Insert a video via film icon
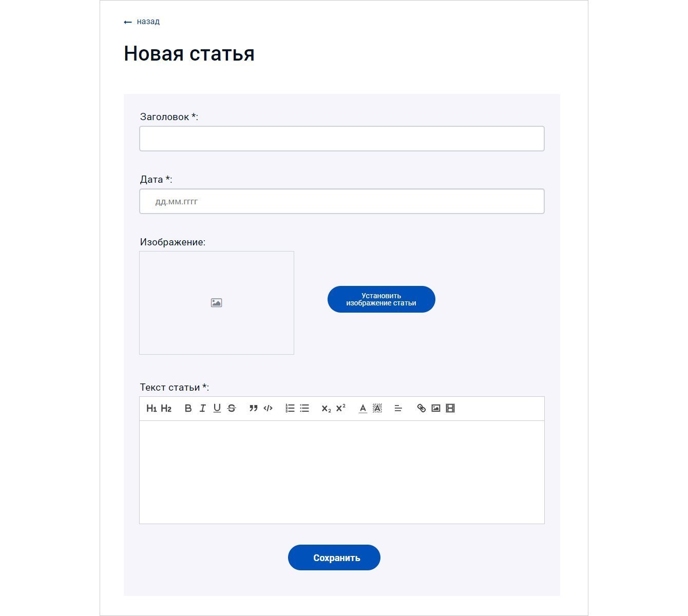This screenshot has height=616, width=688. tap(450, 409)
